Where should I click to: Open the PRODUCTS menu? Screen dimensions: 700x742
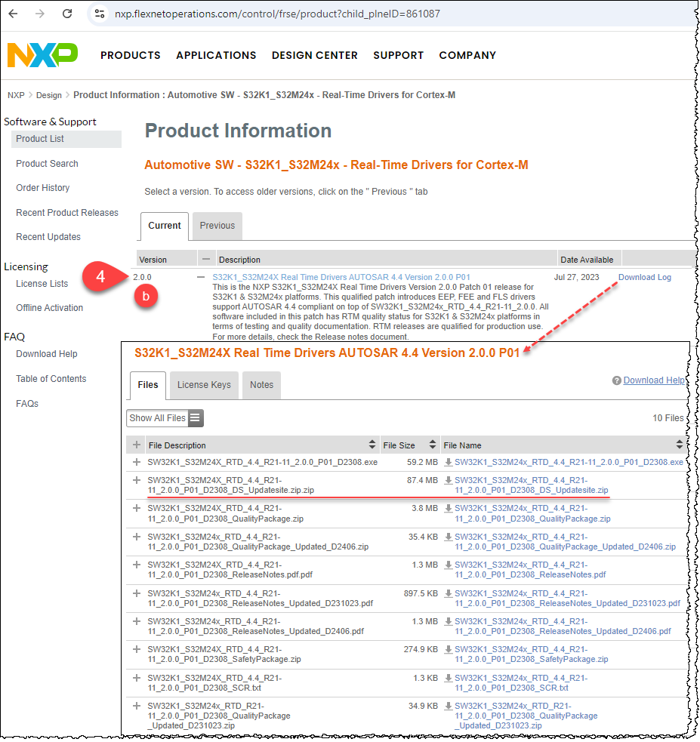coord(130,55)
